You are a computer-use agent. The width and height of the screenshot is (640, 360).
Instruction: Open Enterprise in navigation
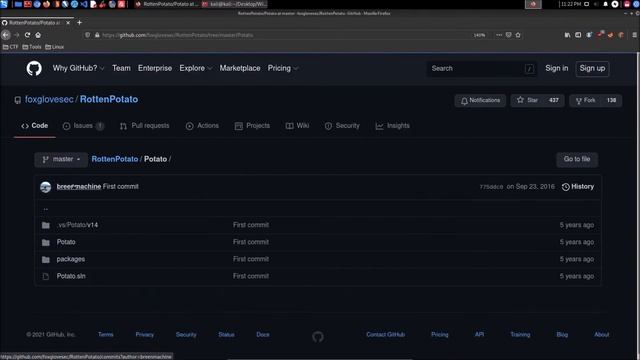155,68
